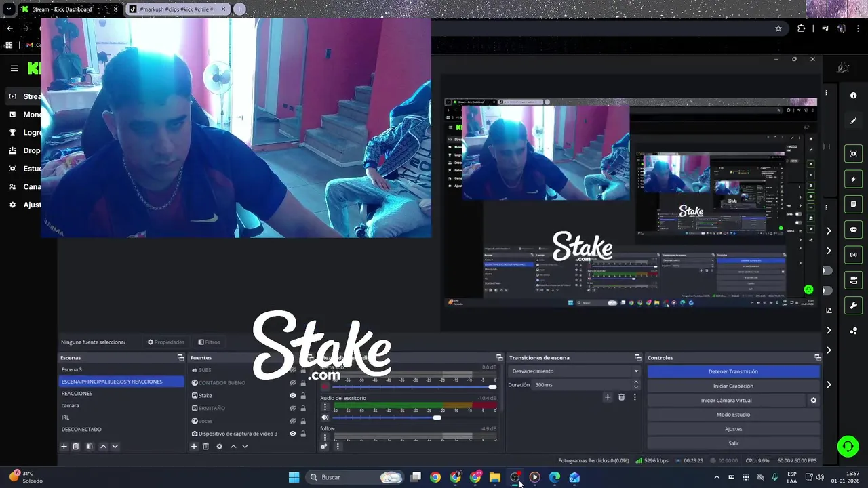This screenshot has height=488, width=868.
Task: Click Detener Transmisión button
Action: [733, 371]
